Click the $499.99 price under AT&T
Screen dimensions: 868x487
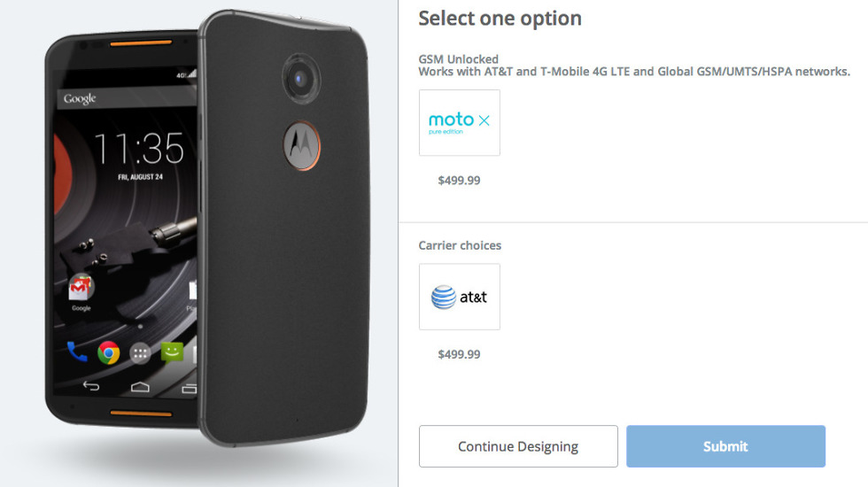[x=459, y=354]
